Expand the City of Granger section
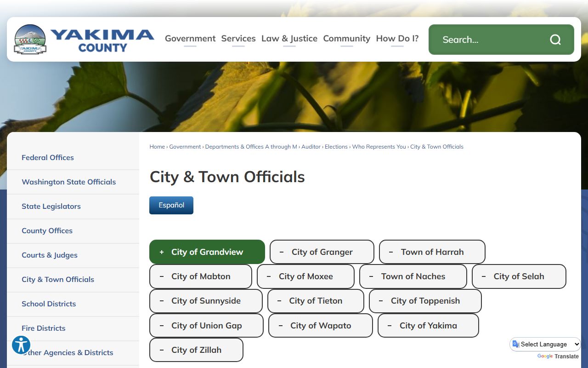Image resolution: width=588 pixels, height=368 pixels. [322, 252]
